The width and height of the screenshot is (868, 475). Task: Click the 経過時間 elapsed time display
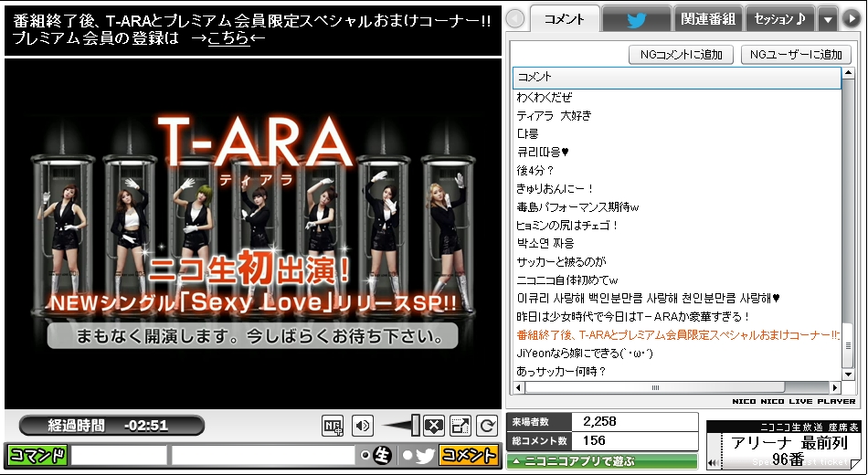111,425
